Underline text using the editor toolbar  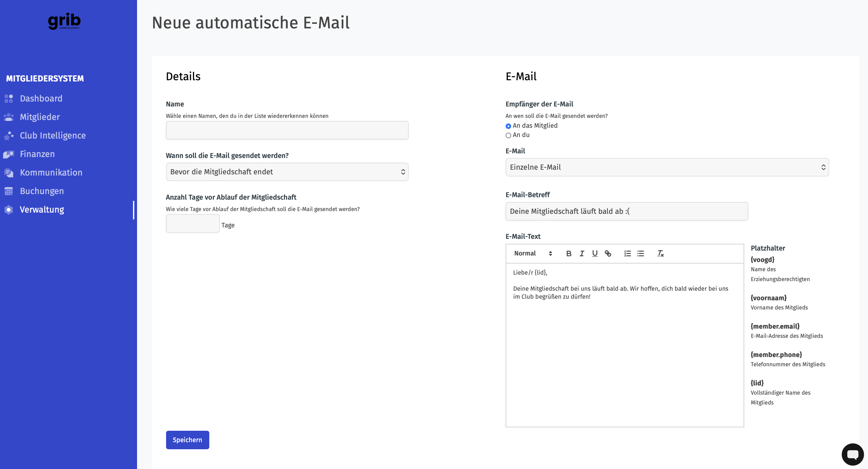click(x=595, y=253)
